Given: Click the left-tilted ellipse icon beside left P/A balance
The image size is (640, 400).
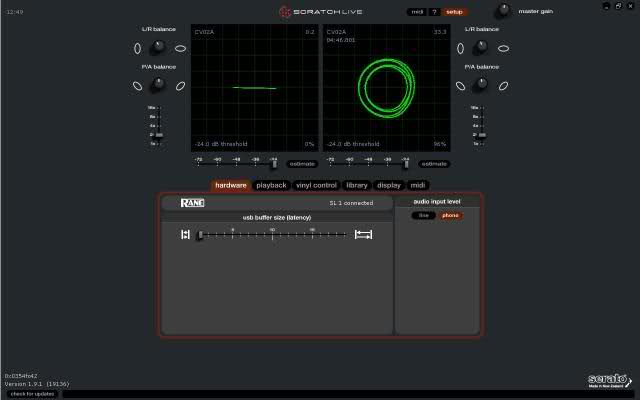Looking at the screenshot, I should [138, 86].
